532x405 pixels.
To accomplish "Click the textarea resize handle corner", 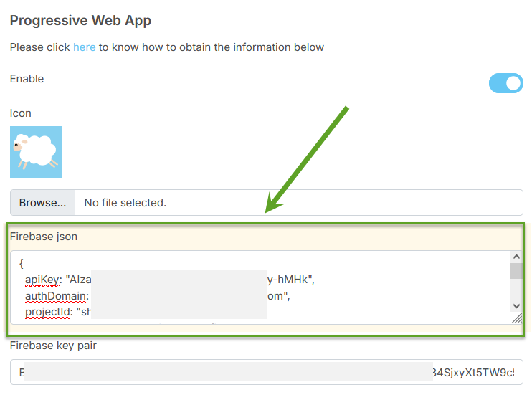I will pos(517,318).
